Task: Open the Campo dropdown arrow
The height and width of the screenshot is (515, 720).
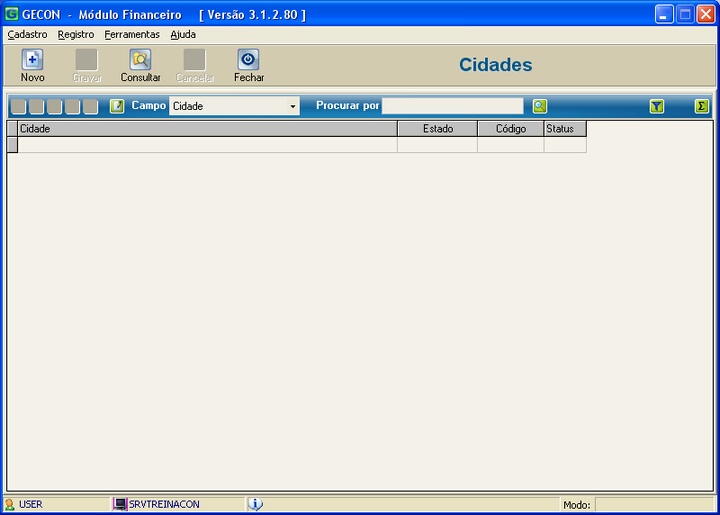Action: point(292,106)
